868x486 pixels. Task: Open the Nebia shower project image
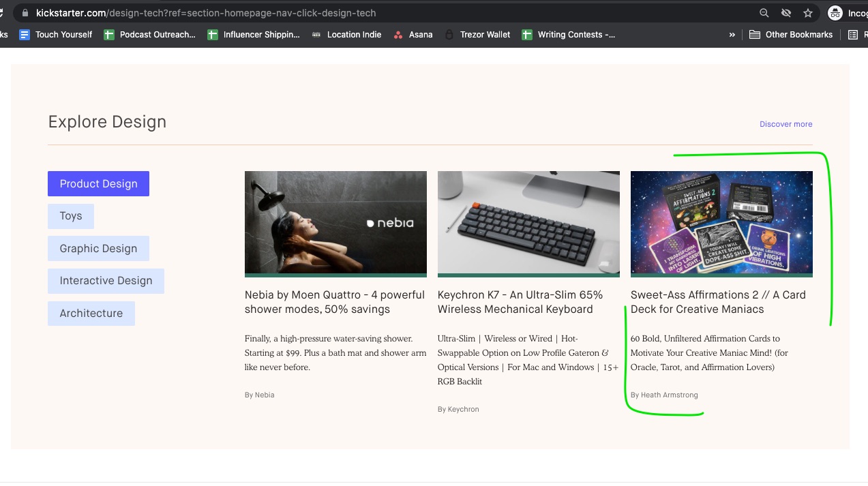click(x=335, y=223)
